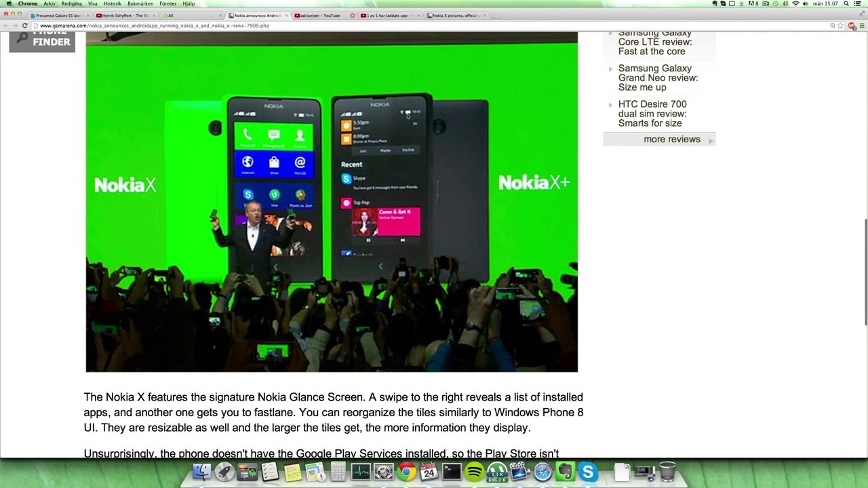Open Calculator in the Dock
Image resolution: width=868 pixels, height=488 pixels.
coord(338,472)
